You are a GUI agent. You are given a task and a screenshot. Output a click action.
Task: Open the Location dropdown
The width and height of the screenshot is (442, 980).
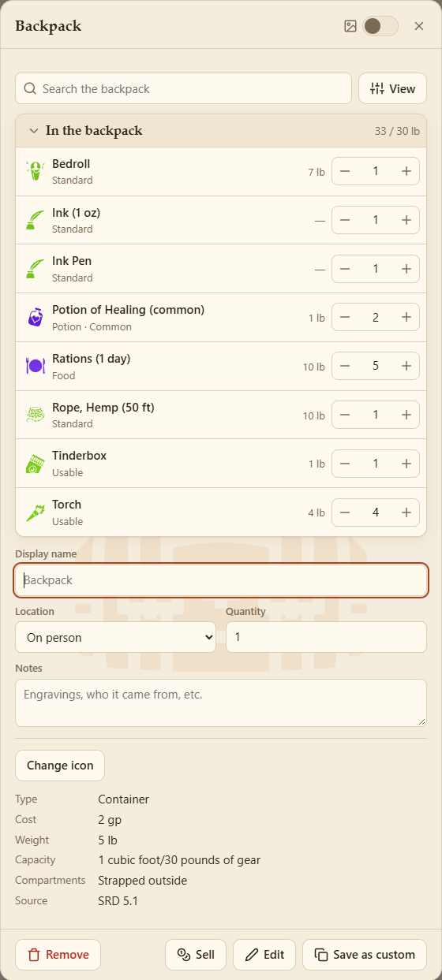pyautogui.click(x=115, y=637)
